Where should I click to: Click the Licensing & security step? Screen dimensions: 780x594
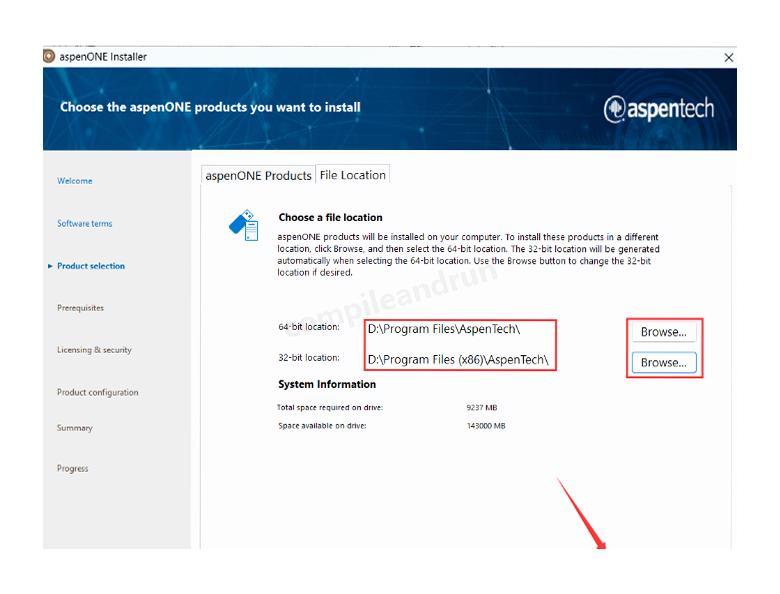pyautogui.click(x=95, y=350)
